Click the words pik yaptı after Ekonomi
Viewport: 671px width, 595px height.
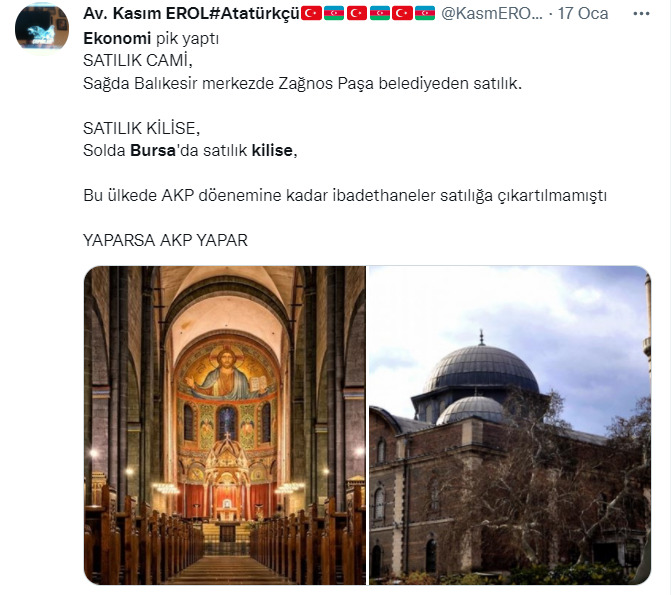click(x=187, y=39)
